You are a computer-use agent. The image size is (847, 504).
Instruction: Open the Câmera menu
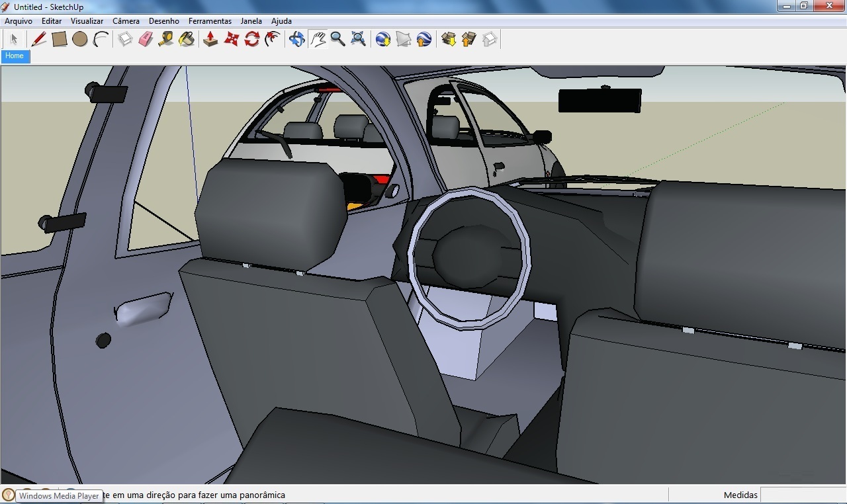coord(126,21)
